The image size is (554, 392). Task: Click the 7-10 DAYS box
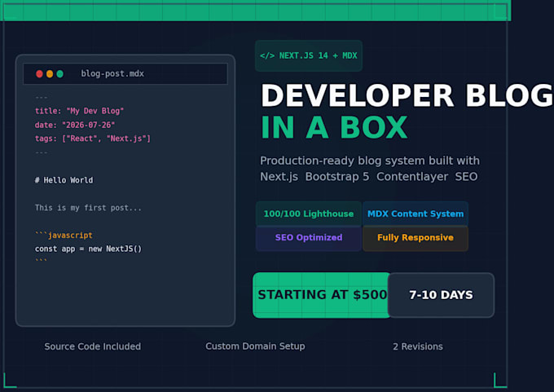click(x=441, y=295)
